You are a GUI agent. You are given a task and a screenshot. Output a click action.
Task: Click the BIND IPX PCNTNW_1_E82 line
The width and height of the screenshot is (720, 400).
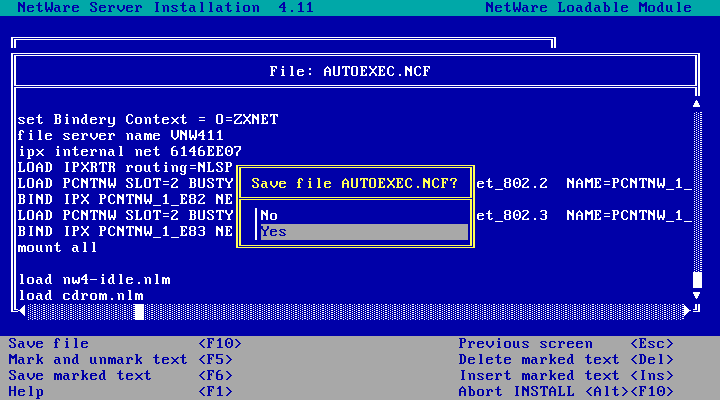125,199
